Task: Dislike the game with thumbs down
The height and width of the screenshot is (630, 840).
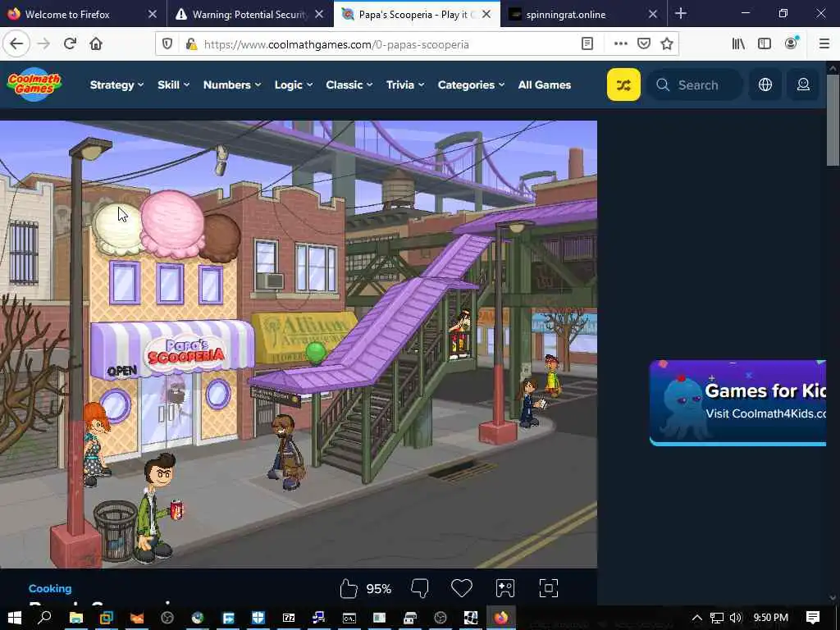Action: 419,588
